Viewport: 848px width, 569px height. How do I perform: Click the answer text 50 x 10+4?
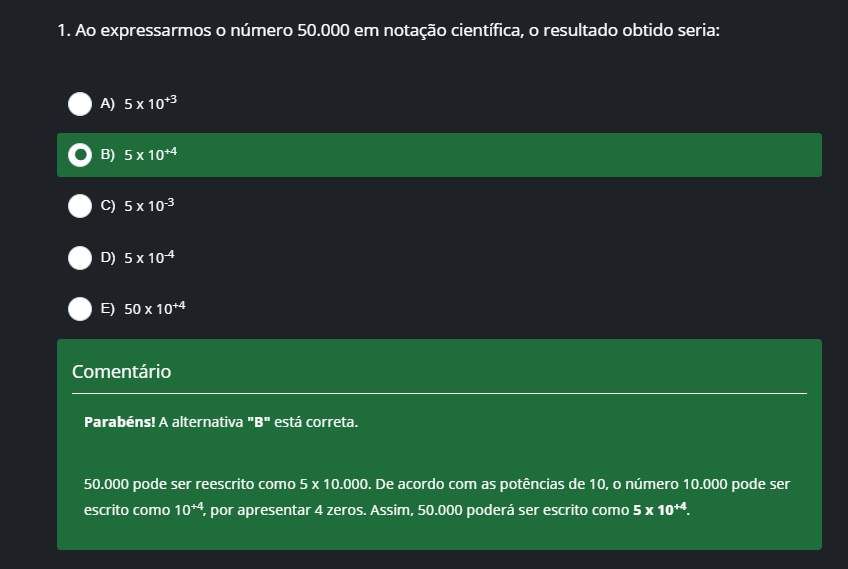155,308
